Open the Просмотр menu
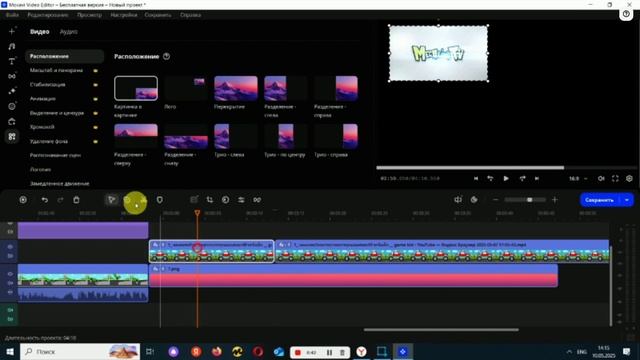The image size is (640, 360). pyautogui.click(x=89, y=15)
